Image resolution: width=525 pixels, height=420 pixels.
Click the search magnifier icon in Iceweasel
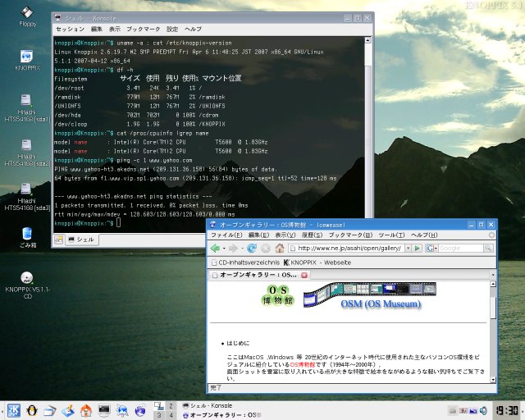click(x=488, y=249)
